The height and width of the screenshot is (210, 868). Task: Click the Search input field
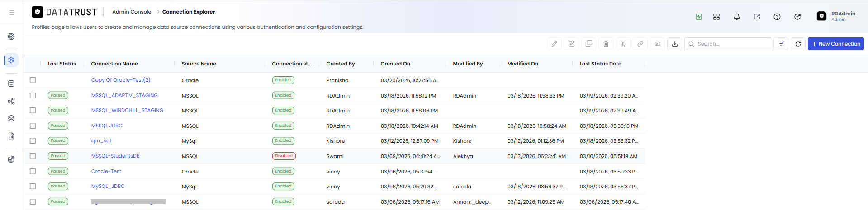pyautogui.click(x=727, y=44)
